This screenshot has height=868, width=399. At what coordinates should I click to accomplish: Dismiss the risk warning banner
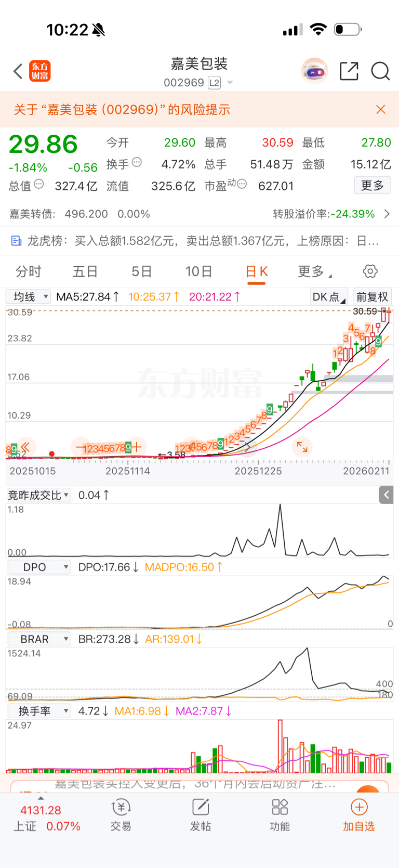pyautogui.click(x=381, y=109)
